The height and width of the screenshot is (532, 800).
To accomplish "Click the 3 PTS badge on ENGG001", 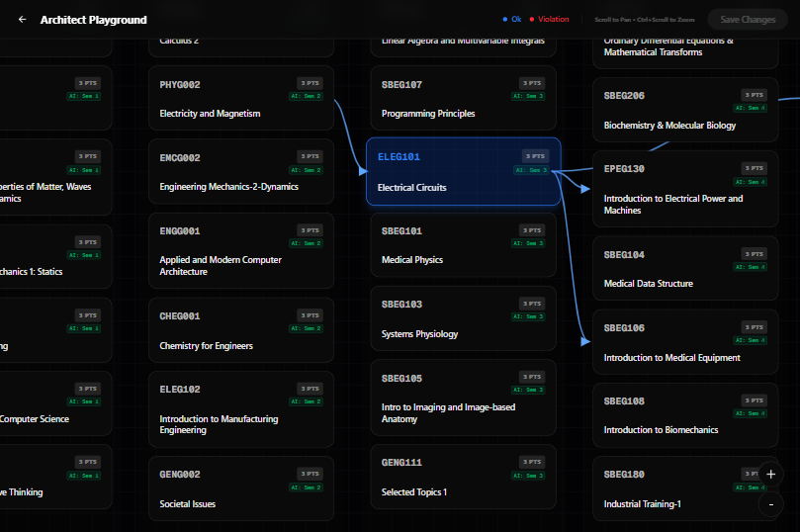I will 310,230.
